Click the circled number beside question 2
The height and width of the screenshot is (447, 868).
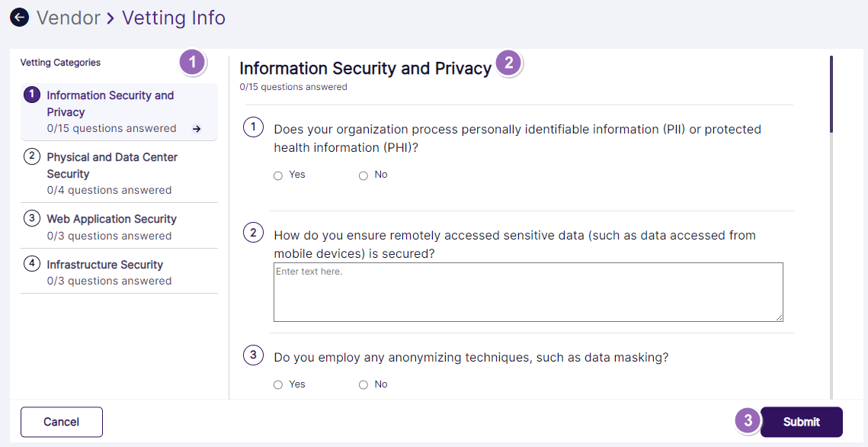253,232
